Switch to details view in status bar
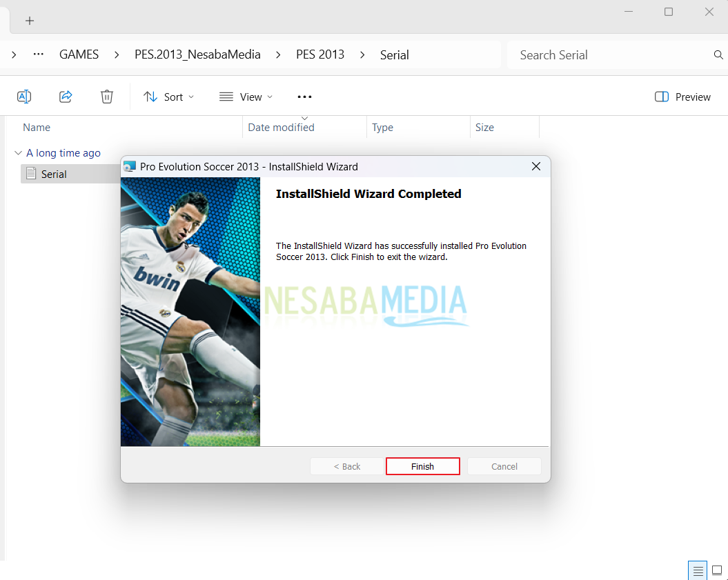The width and height of the screenshot is (728, 580). (x=698, y=570)
